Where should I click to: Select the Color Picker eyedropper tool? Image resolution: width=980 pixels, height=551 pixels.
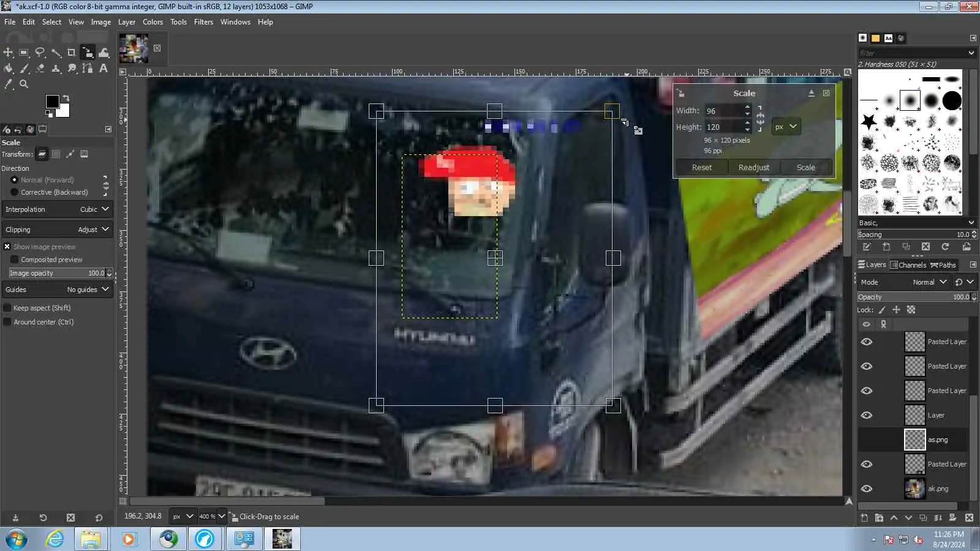8,84
